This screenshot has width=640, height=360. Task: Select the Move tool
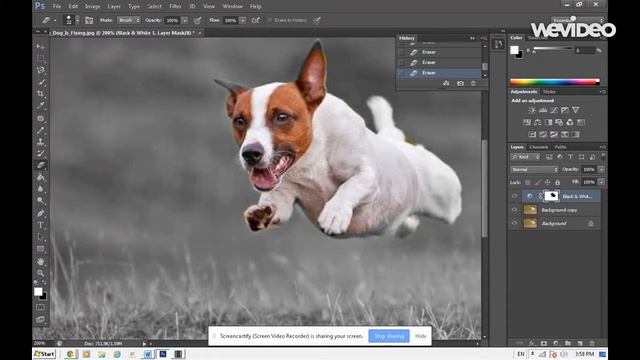[x=40, y=47]
